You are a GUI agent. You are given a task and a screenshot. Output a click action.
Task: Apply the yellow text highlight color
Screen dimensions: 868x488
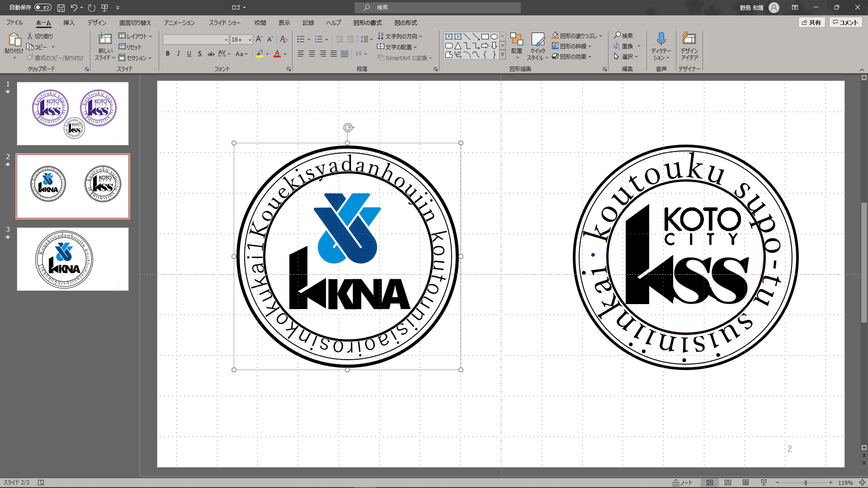pos(259,54)
